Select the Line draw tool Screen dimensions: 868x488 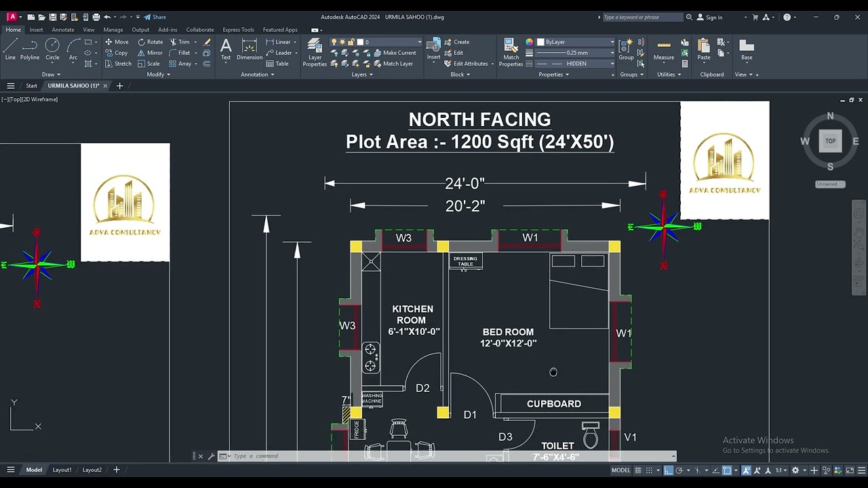(10, 49)
